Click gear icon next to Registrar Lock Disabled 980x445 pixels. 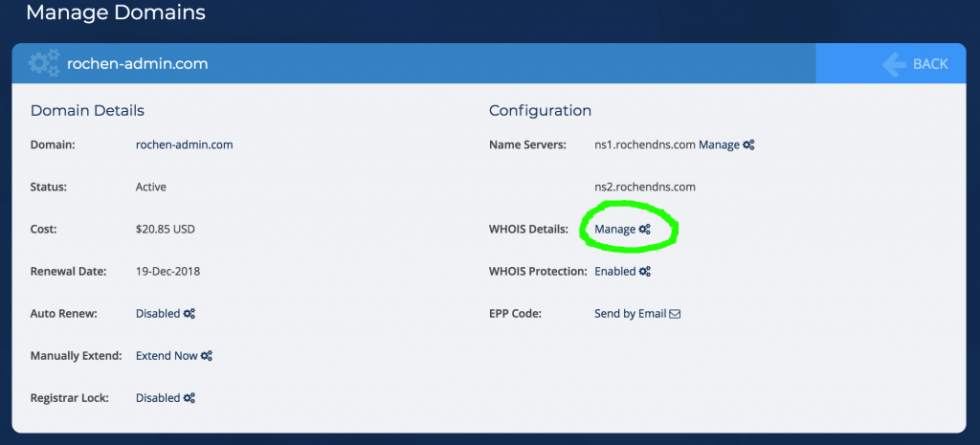[x=189, y=397]
